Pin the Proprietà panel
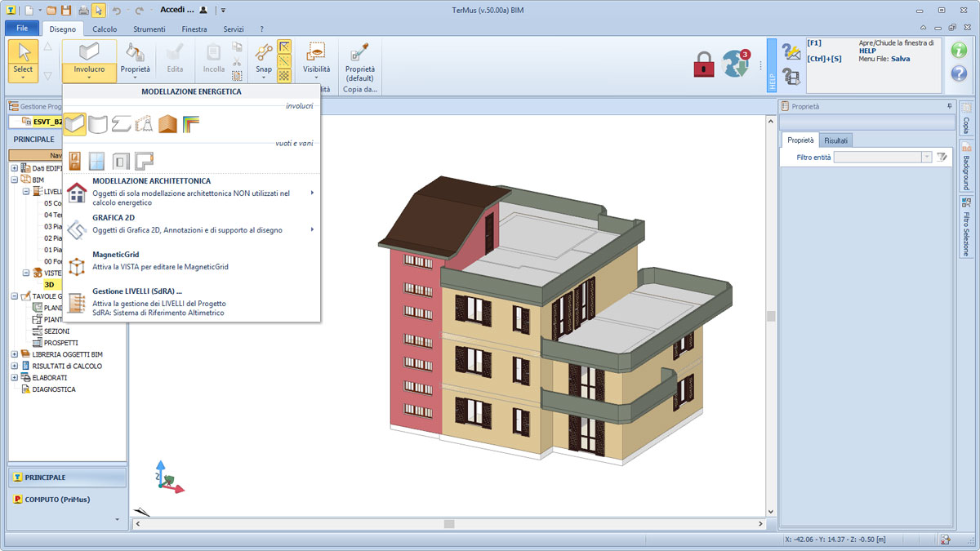Screen dimensions: 980x551 [949, 106]
